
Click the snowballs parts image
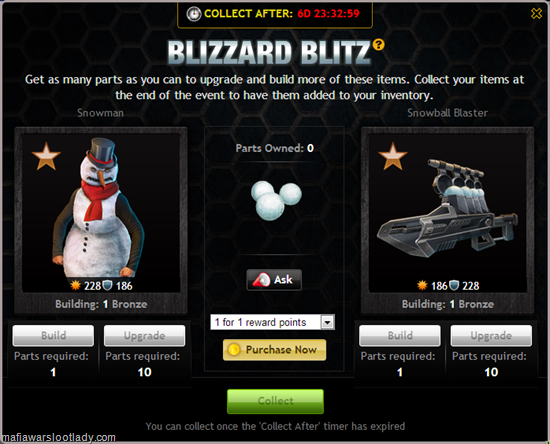pos(276,200)
